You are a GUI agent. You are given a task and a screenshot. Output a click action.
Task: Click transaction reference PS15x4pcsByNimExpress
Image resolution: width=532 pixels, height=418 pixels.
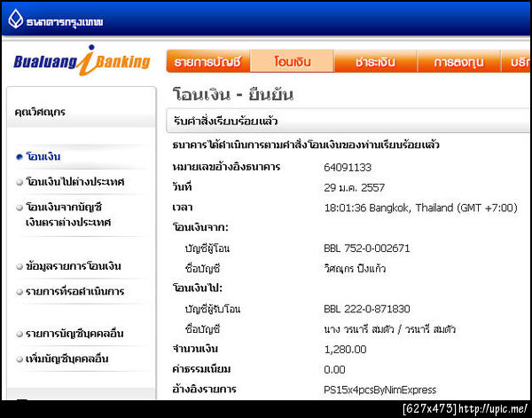[x=379, y=390]
